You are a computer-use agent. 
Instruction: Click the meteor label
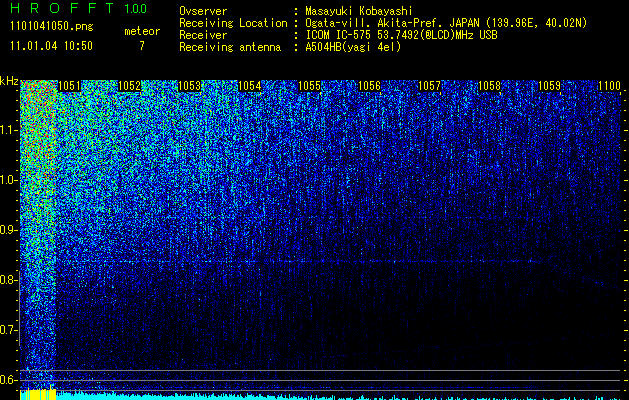[x=142, y=31]
